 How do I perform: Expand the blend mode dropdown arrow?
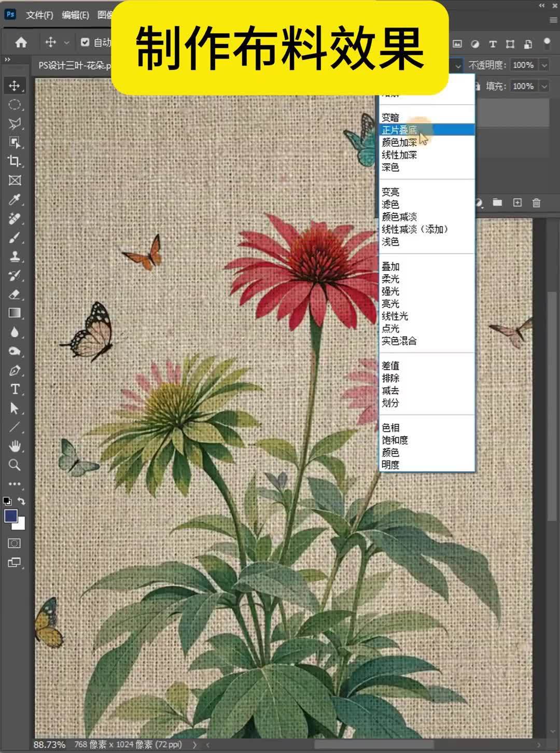[459, 65]
